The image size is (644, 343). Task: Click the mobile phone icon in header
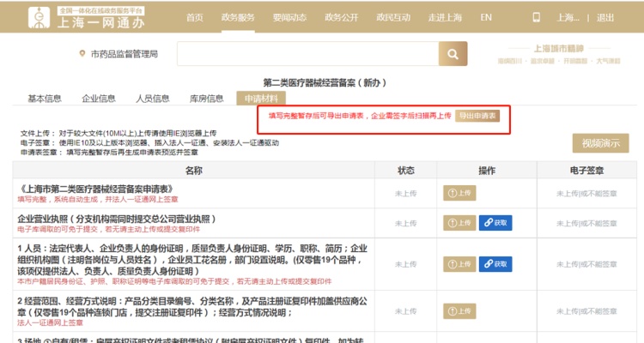pos(537,17)
